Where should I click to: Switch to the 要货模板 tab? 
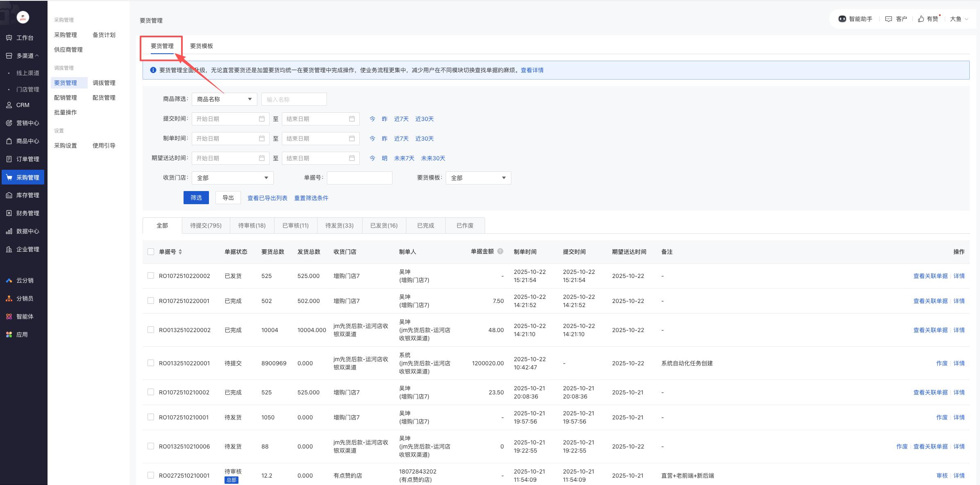(201, 46)
